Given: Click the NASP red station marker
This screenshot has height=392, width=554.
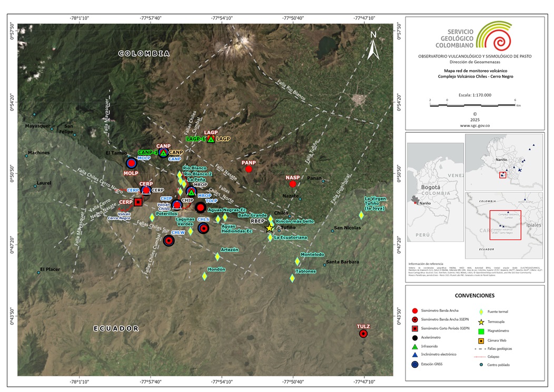Looking at the screenshot, I should (293, 184).
